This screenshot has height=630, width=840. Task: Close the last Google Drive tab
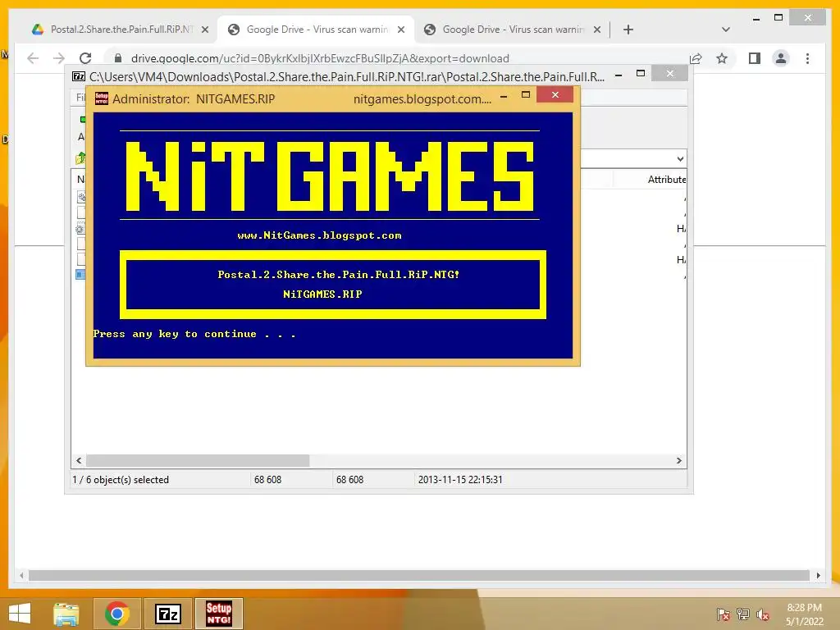(597, 30)
